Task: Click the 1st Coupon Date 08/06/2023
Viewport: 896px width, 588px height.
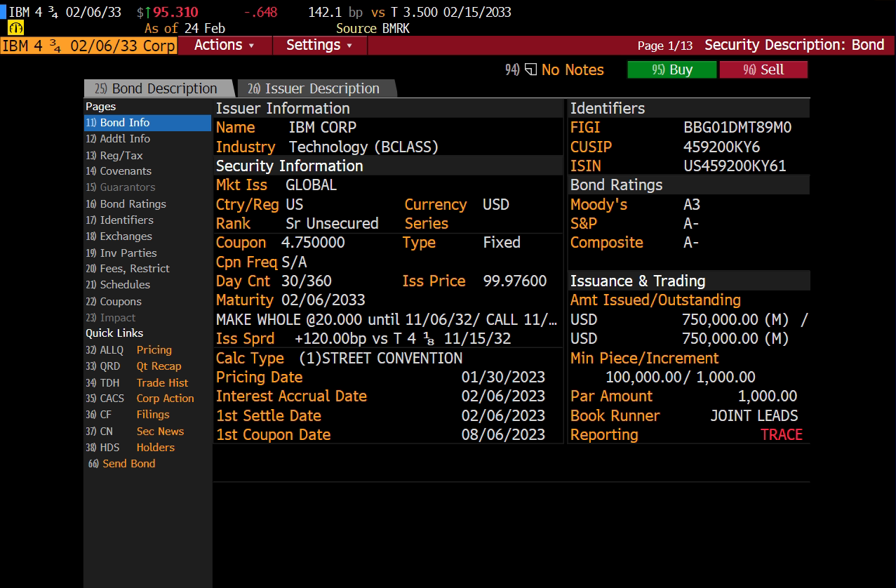Action: (503, 435)
